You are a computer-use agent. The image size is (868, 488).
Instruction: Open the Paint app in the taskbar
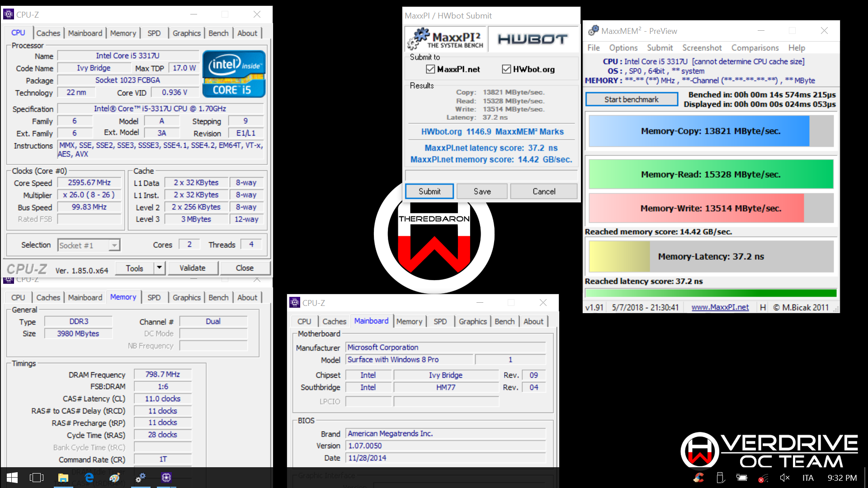click(115, 478)
